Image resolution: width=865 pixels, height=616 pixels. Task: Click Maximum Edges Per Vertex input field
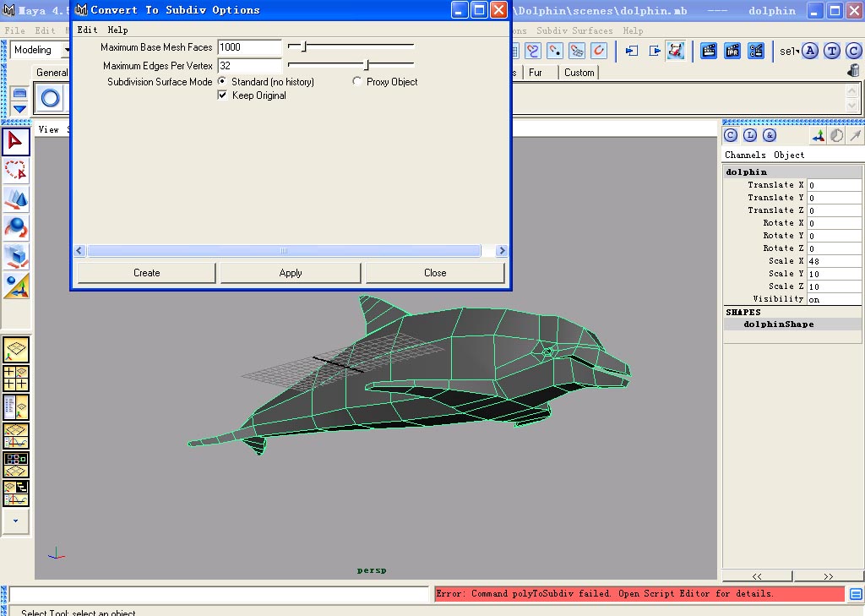(249, 66)
